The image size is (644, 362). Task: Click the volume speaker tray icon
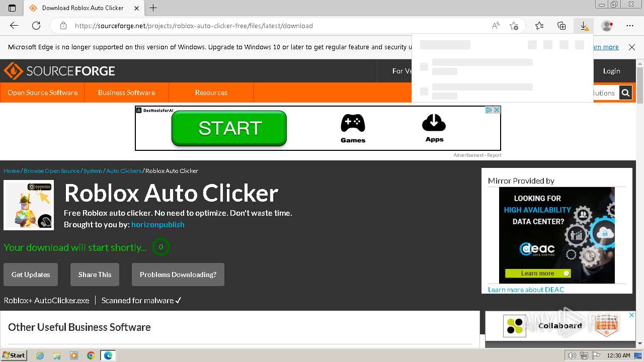[x=572, y=355]
